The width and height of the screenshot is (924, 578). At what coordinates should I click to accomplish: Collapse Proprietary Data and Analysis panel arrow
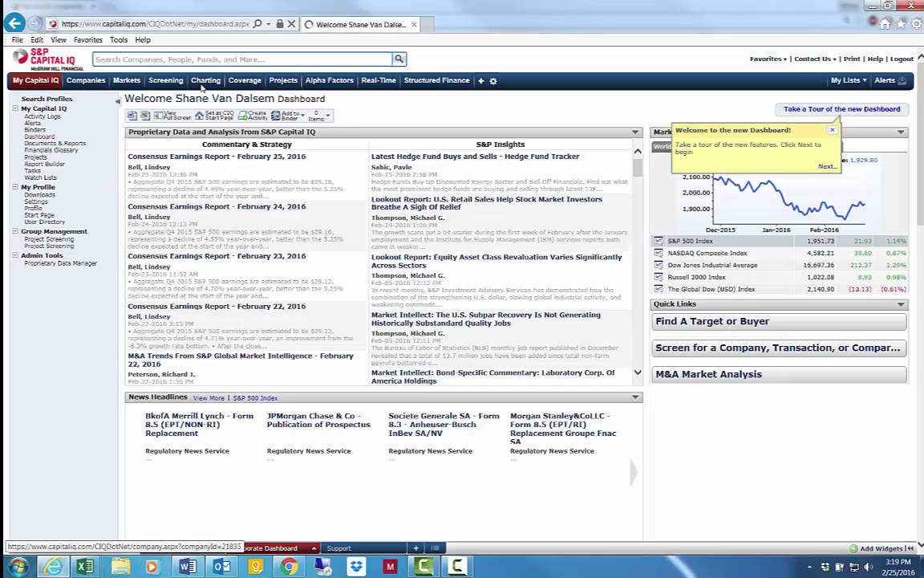(x=635, y=132)
